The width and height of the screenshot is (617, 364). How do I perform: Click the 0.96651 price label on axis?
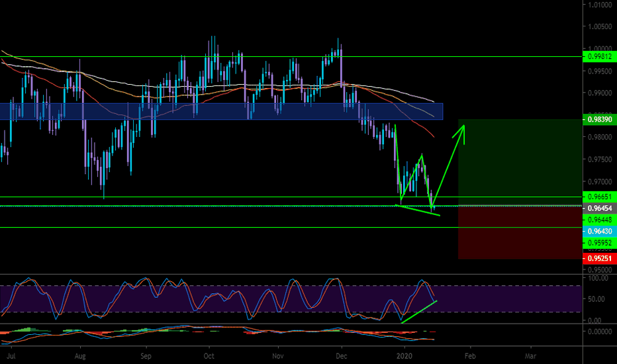[599, 197]
